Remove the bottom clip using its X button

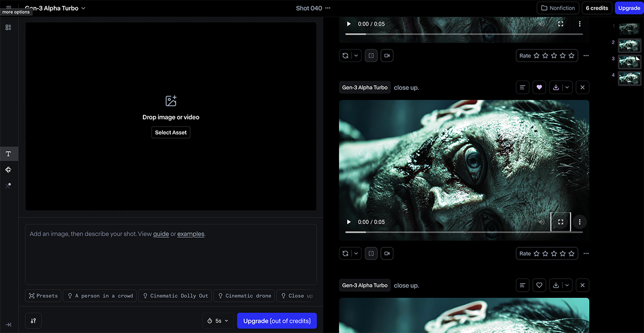click(583, 285)
